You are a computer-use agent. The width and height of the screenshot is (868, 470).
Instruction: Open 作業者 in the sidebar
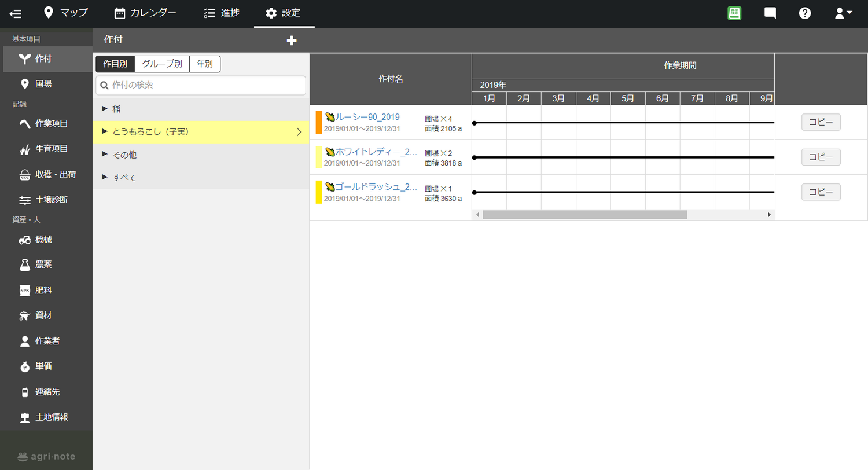tap(46, 341)
